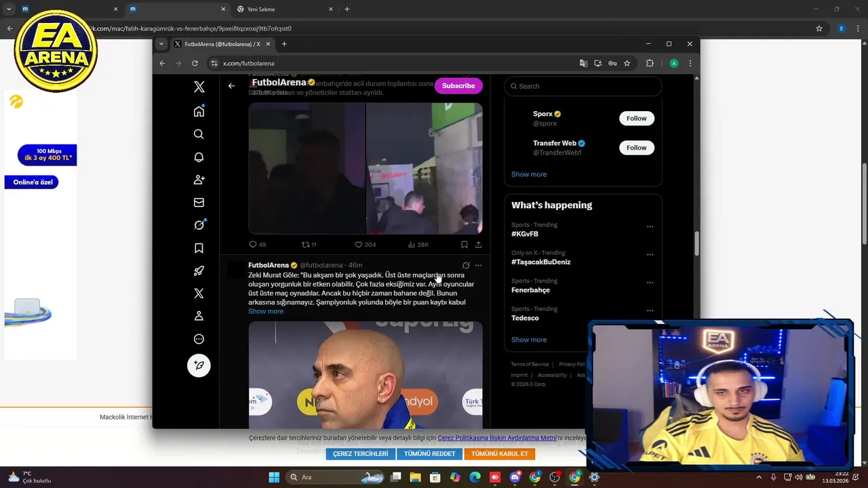868x488 pixels.
Task: Bookmark the post with 28K views
Action: [464, 245]
